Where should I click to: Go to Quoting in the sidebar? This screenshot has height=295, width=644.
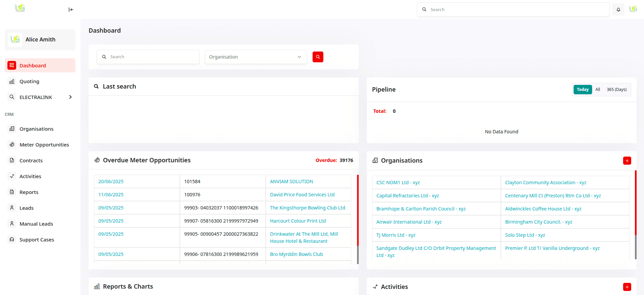click(x=29, y=81)
